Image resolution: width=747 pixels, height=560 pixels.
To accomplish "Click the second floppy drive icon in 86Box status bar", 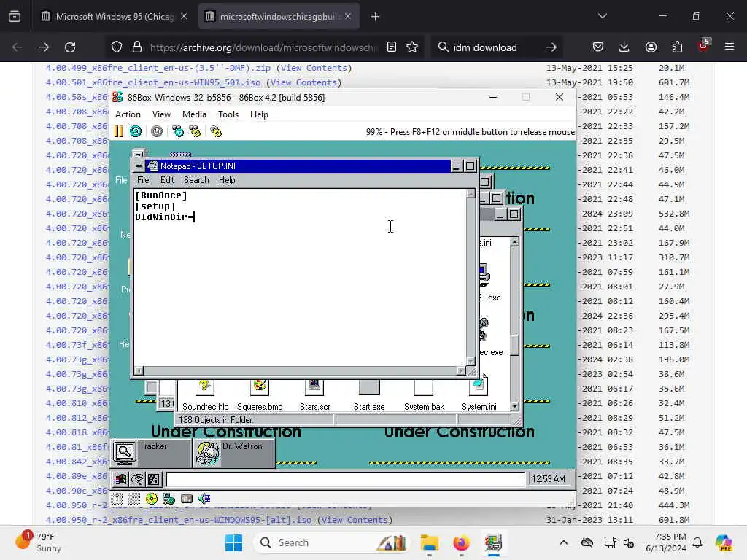I will (134, 499).
